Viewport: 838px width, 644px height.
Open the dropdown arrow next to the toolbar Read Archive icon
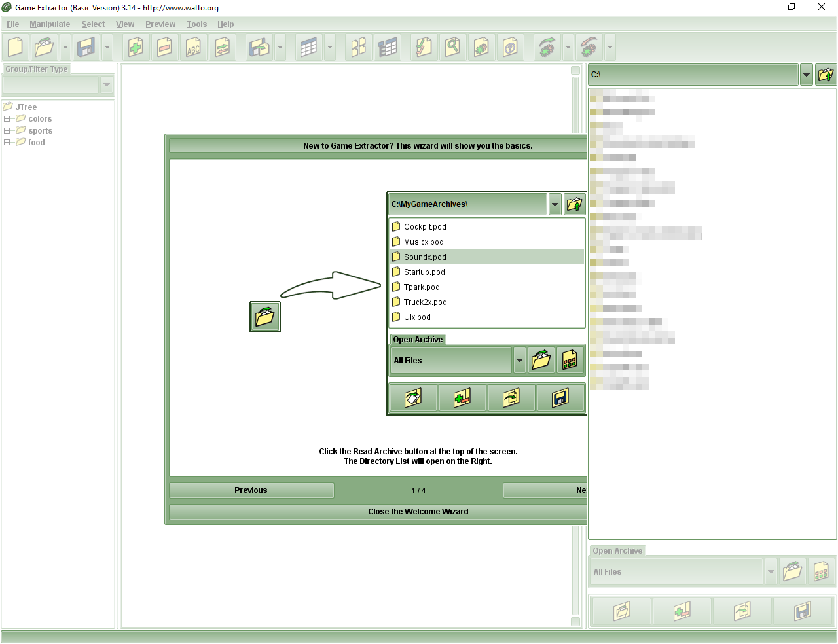click(65, 47)
